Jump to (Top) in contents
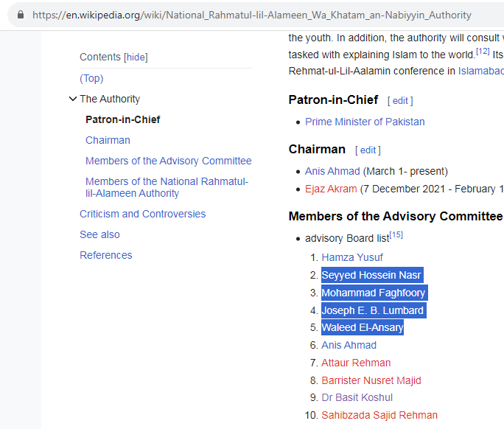Viewport: 504px width, 429px height. [91, 78]
